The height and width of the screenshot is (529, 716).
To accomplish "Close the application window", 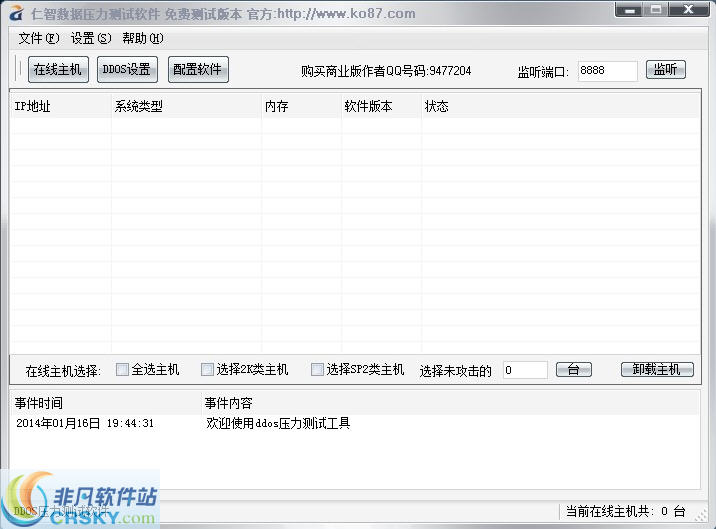I will 689,9.
